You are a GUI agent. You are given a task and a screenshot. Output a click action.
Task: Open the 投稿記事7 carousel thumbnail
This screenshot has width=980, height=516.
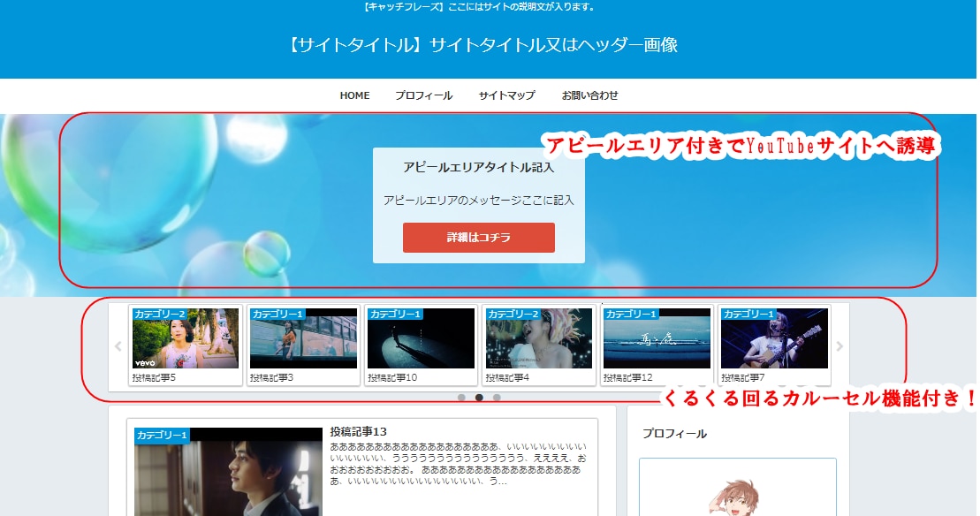point(774,338)
